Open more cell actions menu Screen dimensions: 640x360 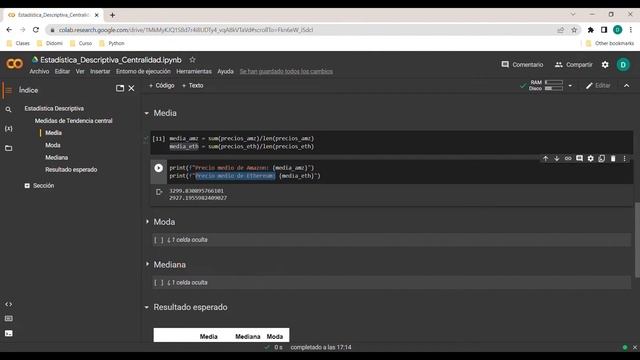(x=624, y=158)
